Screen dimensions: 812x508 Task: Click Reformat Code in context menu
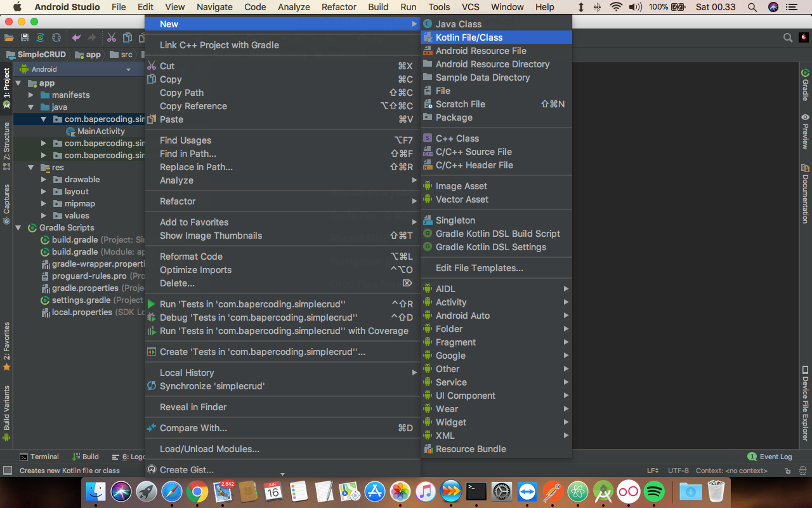click(282, 257)
